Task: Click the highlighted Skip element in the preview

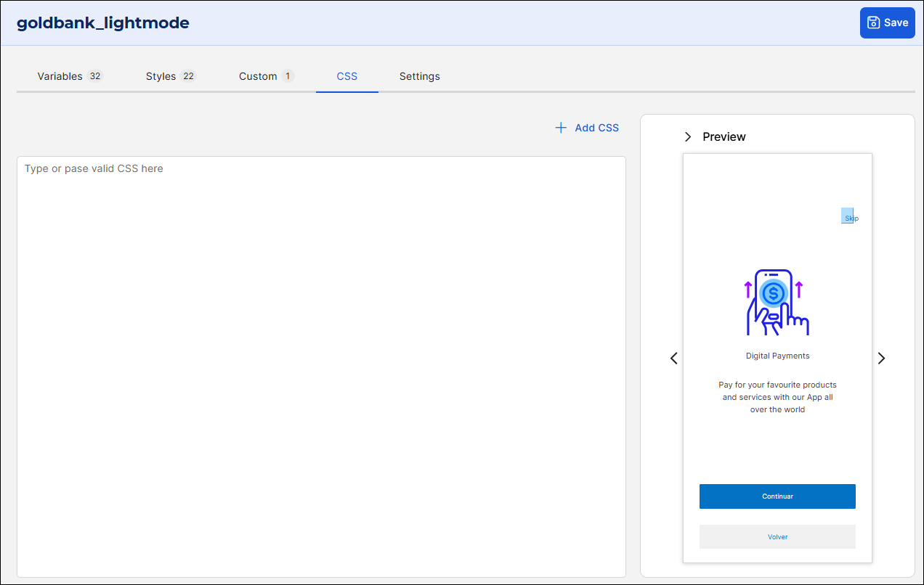Action: click(x=848, y=216)
